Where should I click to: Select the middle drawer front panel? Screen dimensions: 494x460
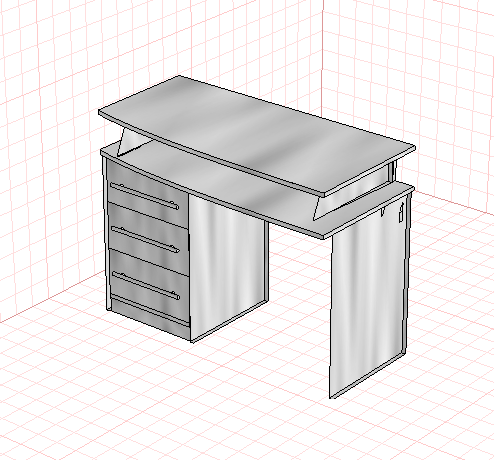click(x=149, y=238)
